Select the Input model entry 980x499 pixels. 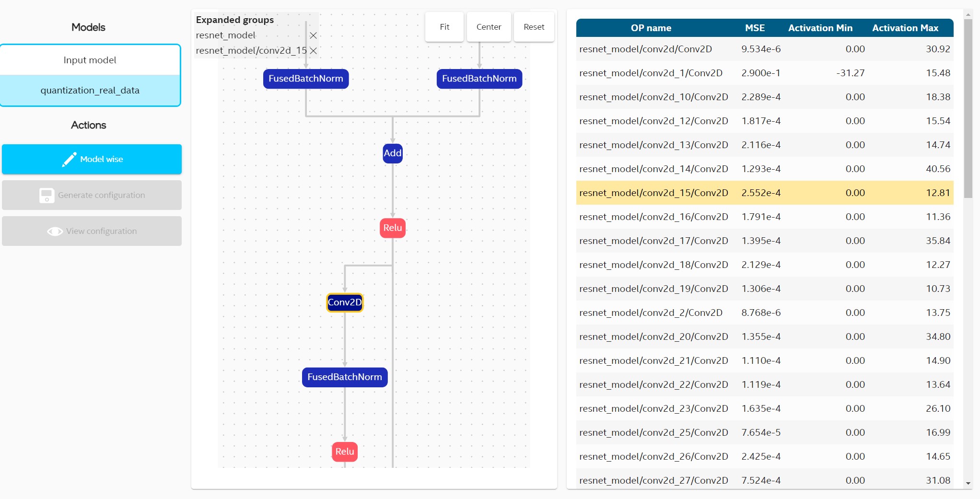90,60
